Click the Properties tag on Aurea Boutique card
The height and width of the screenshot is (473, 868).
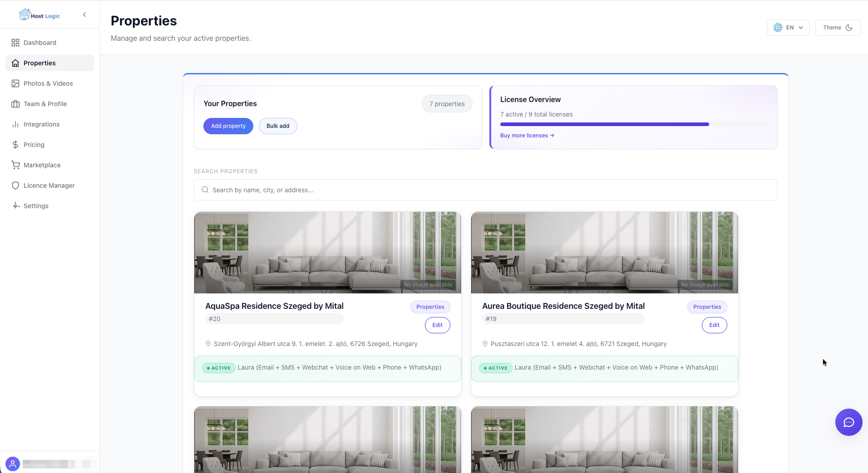(x=707, y=307)
